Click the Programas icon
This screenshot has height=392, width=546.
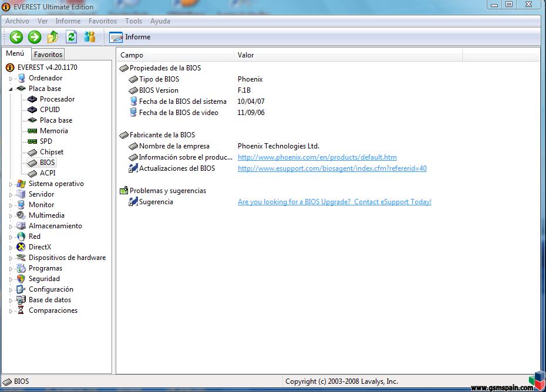[x=21, y=268]
